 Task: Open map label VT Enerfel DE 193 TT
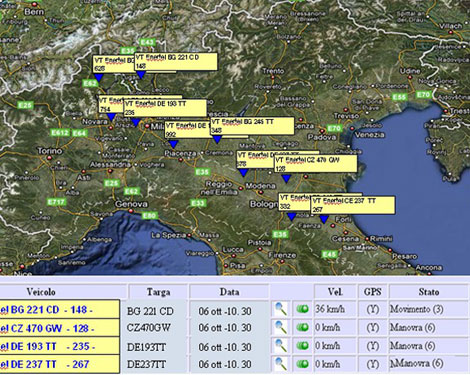(165, 108)
